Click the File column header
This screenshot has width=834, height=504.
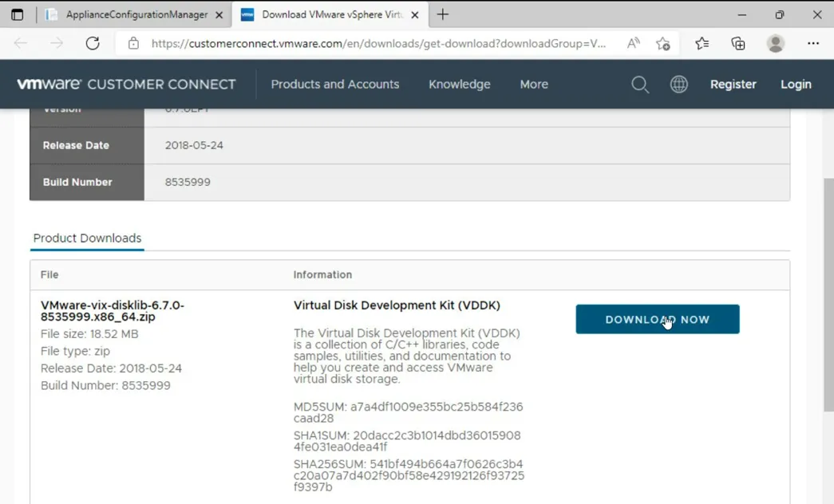(x=49, y=274)
